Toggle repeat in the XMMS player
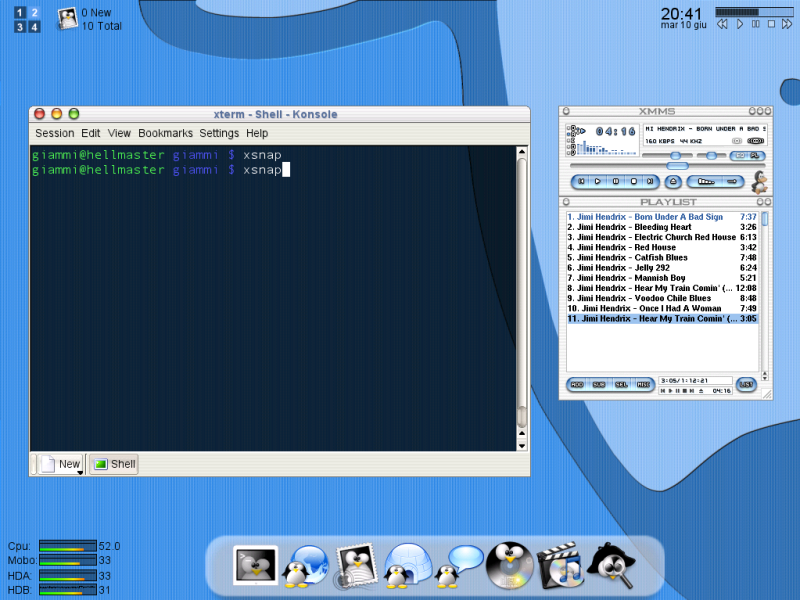Screen dimensions: 800x600 point(732,181)
